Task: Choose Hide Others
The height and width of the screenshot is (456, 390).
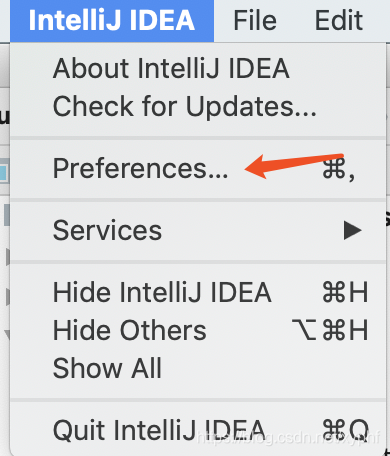Action: [x=198, y=330]
